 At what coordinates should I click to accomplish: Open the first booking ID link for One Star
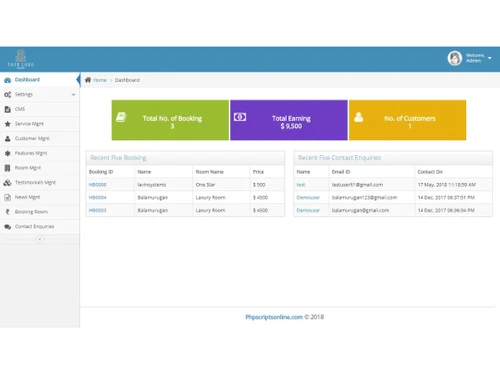[x=98, y=185]
